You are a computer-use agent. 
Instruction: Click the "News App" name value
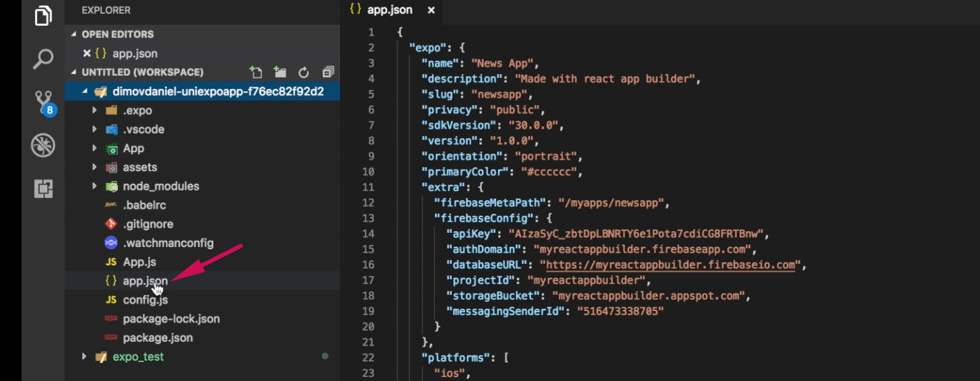[501, 63]
